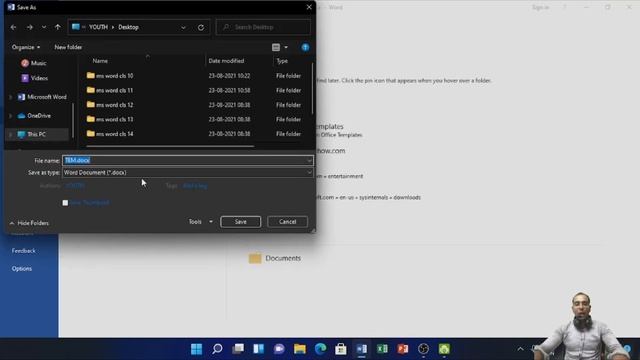Open Task View on taskbar
Image resolution: width=640 pixels, height=360 pixels.
[238, 349]
